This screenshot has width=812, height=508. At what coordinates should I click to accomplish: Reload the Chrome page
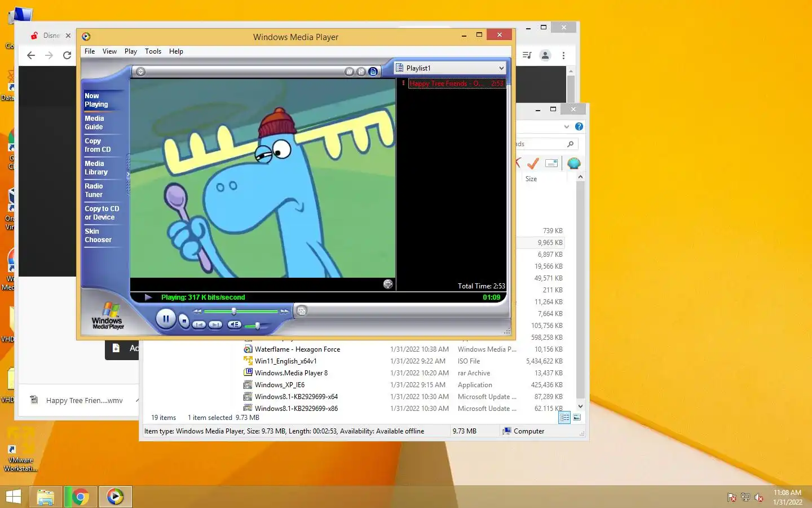coord(67,55)
